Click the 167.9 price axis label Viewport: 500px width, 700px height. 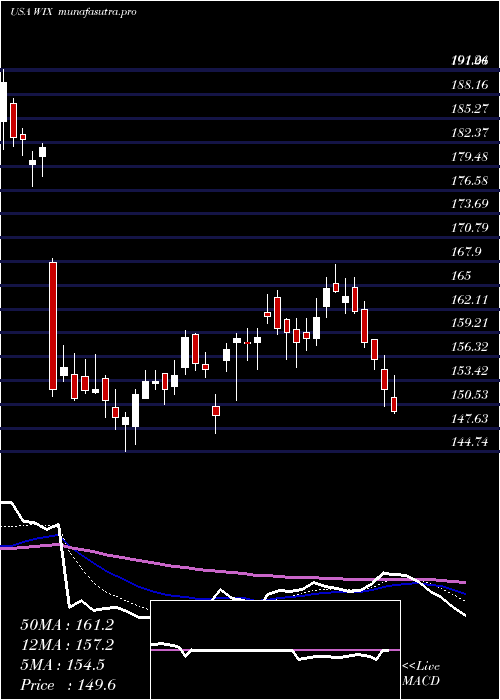tap(466, 252)
